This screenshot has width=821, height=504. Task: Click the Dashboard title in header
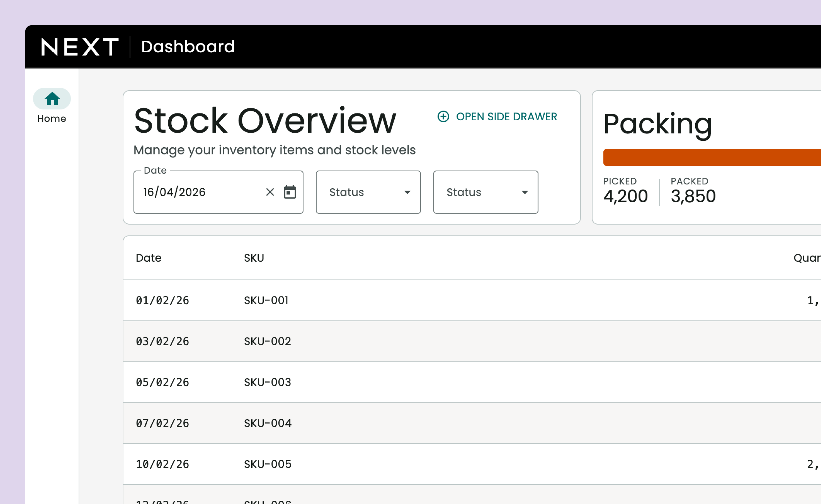pyautogui.click(x=188, y=47)
